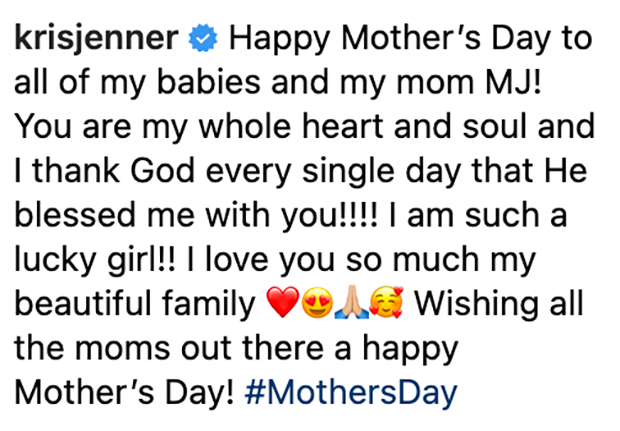
Task: Click the blue verified badge icon
Action: [202, 38]
